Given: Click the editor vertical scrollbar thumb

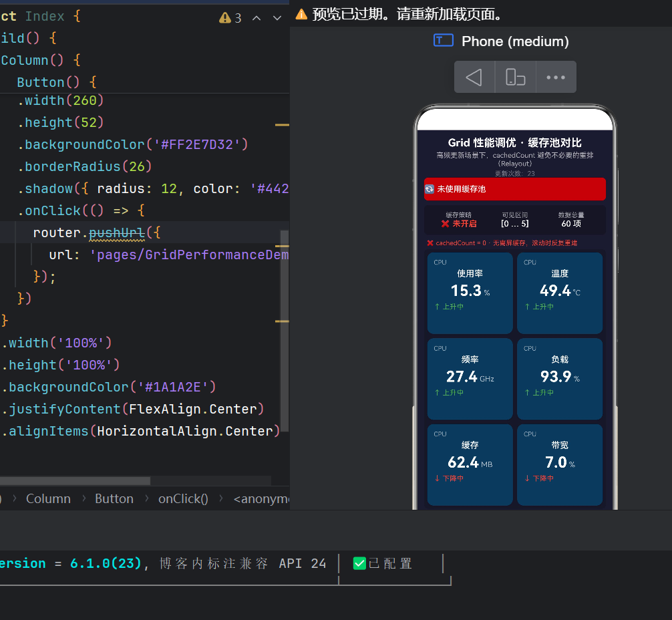Looking at the screenshot, I should click(284, 330).
